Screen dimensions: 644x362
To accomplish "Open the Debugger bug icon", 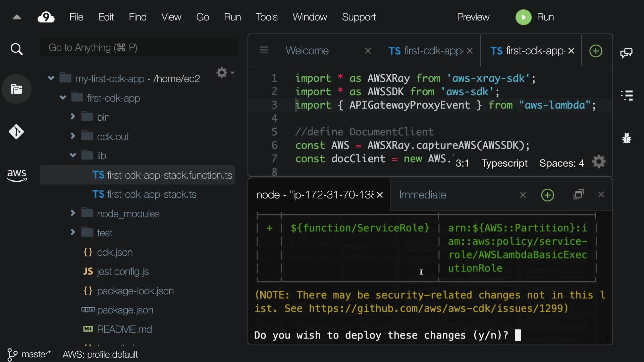I will (x=627, y=138).
